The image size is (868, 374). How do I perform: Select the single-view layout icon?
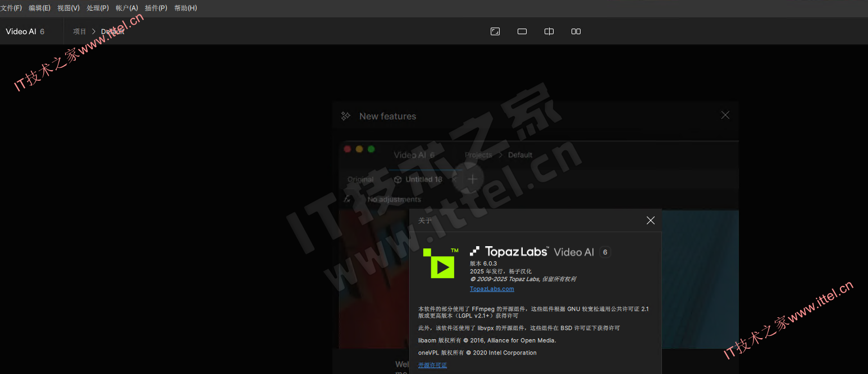522,31
